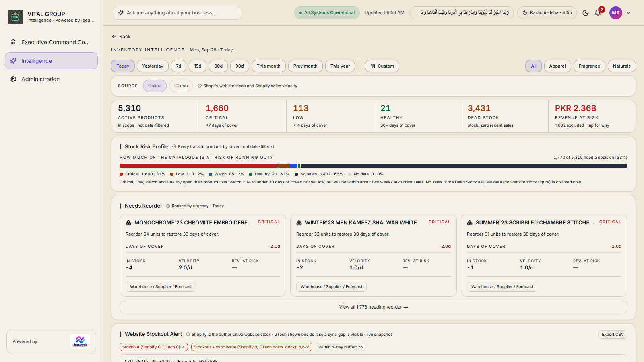Select Stockout (Shopify 0, GTech 0): 4 filter
This screenshot has width=644, height=362.
coord(154,347)
